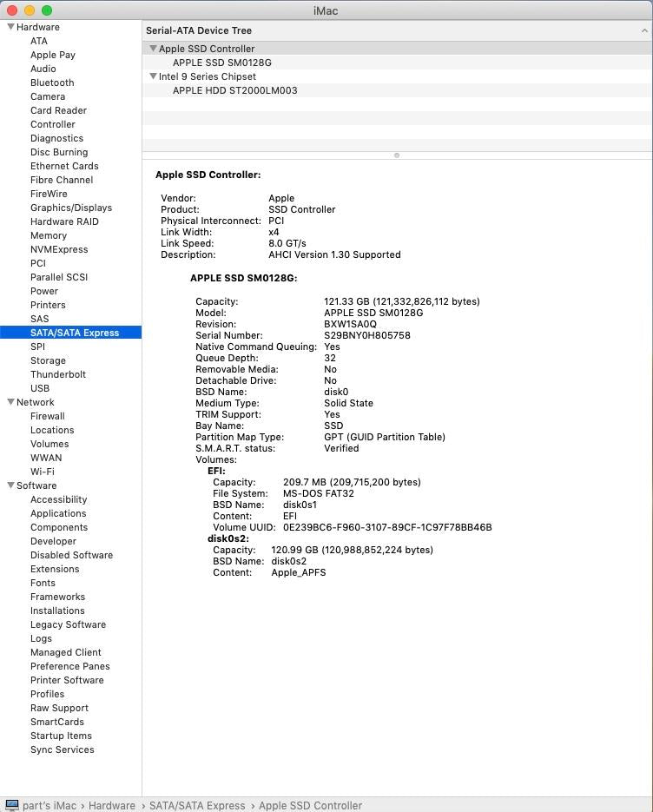Viewport: 653px width, 812px height.
Task: Select Preference Panes entry
Action: click(70, 666)
